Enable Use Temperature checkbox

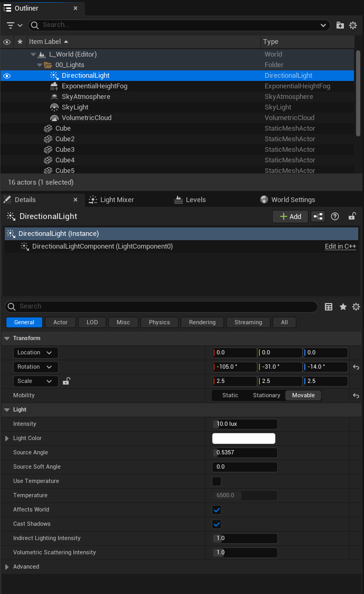click(217, 481)
